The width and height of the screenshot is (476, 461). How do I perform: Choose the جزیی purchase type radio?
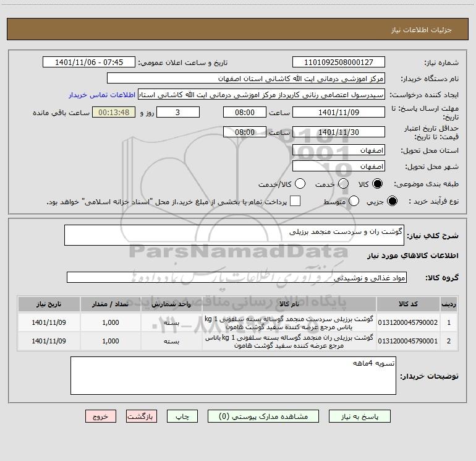[x=392, y=201]
